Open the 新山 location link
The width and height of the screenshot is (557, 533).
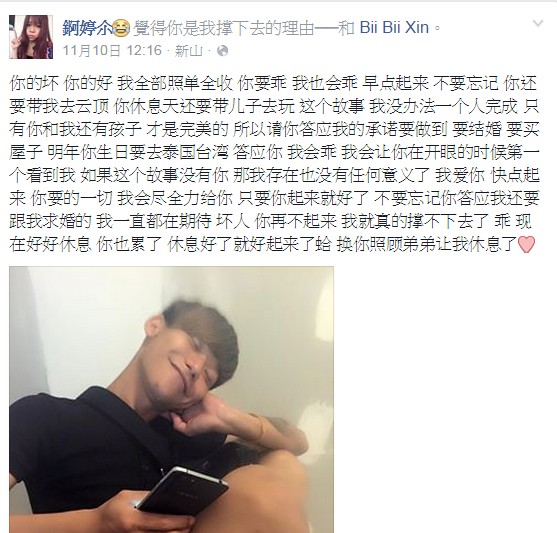[188, 51]
